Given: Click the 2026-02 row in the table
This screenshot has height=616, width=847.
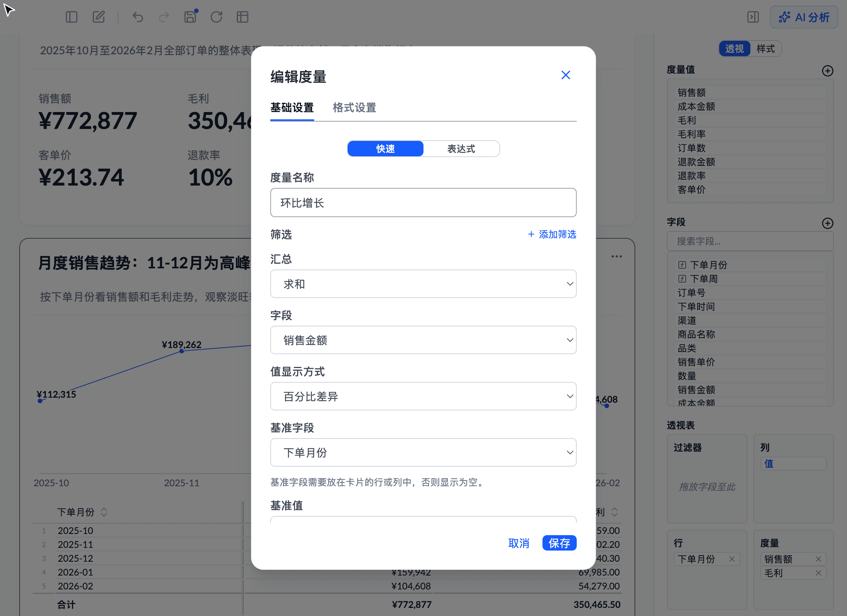Looking at the screenshot, I should click(327, 586).
